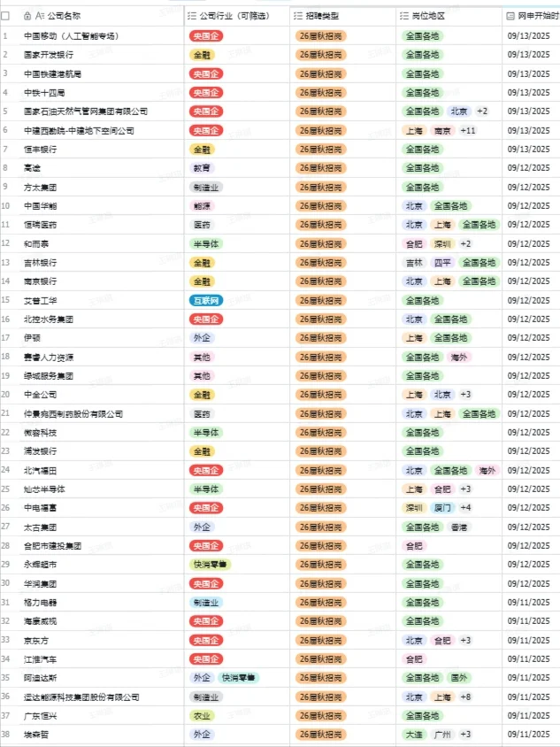This screenshot has width=560, height=747.
Task: Click the text-type icon in the 公司名称 header
Action: (x=40, y=16)
